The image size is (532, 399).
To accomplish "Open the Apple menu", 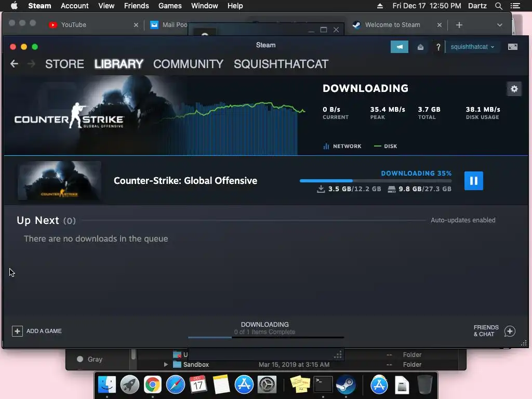I will pos(14,6).
